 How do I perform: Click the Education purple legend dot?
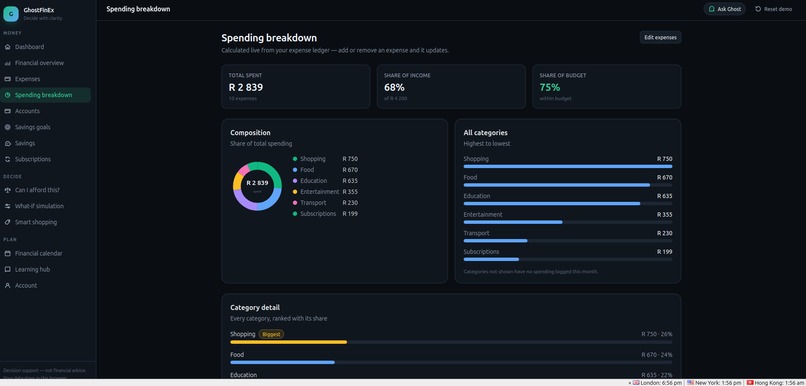(x=295, y=181)
